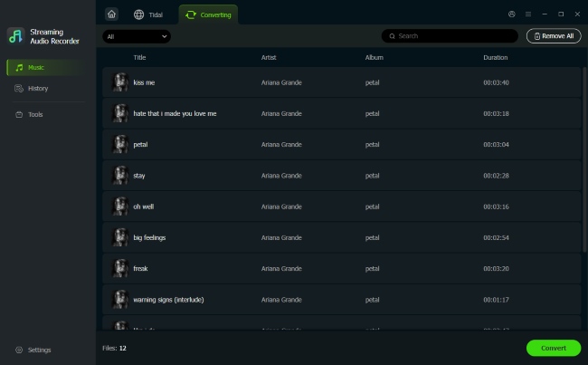Click album thumbnail of stay
588x365 pixels.
coord(120,176)
